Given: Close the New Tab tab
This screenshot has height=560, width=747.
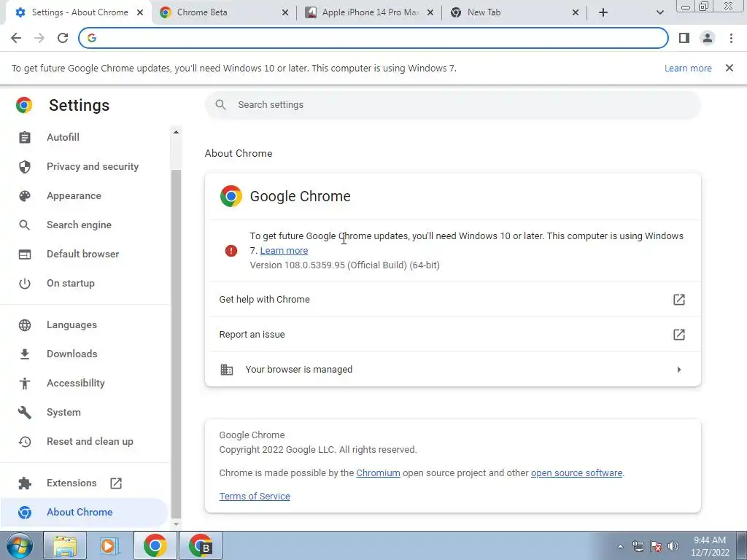Looking at the screenshot, I should (576, 12).
